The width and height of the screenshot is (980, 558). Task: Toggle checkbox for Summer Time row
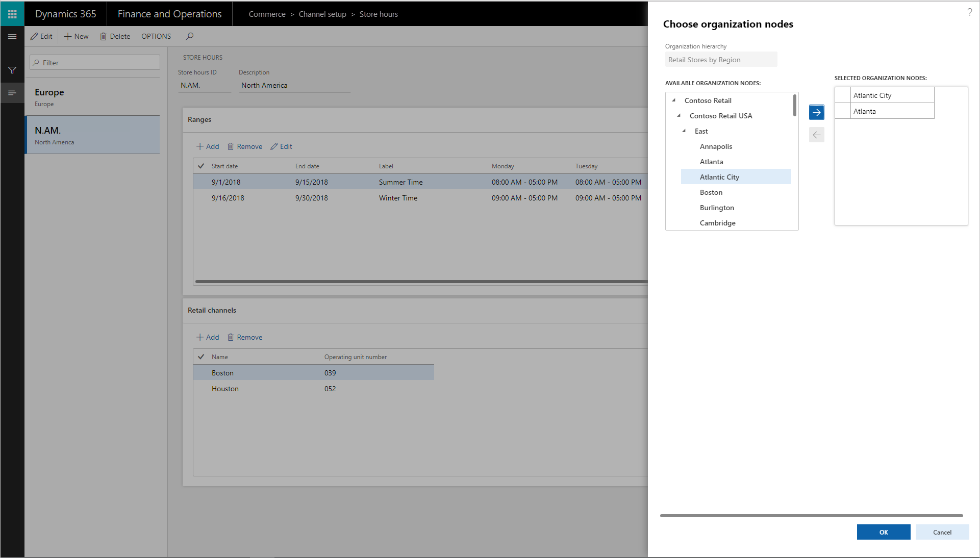pyautogui.click(x=200, y=182)
